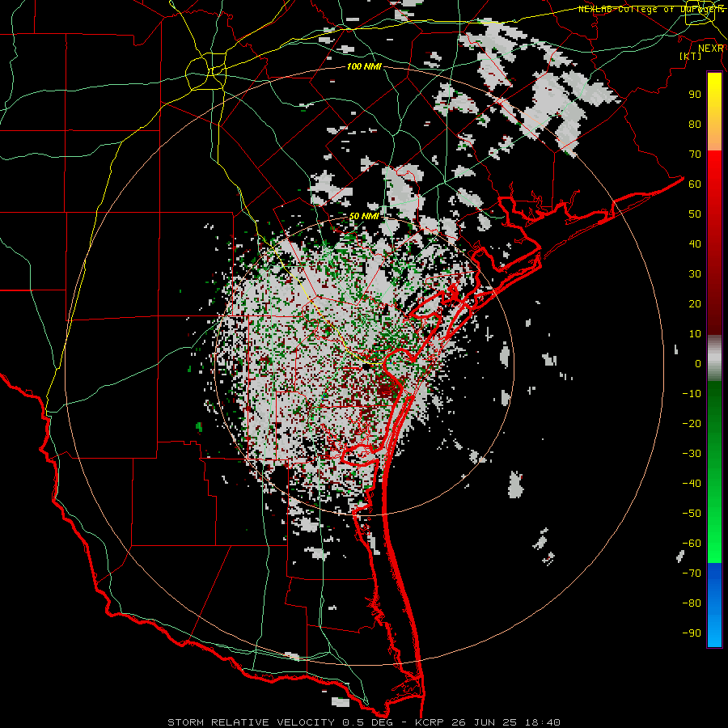This screenshot has height=728, width=728.
Task: Click the "90" value on velocity scale
Action: pyautogui.click(x=695, y=95)
